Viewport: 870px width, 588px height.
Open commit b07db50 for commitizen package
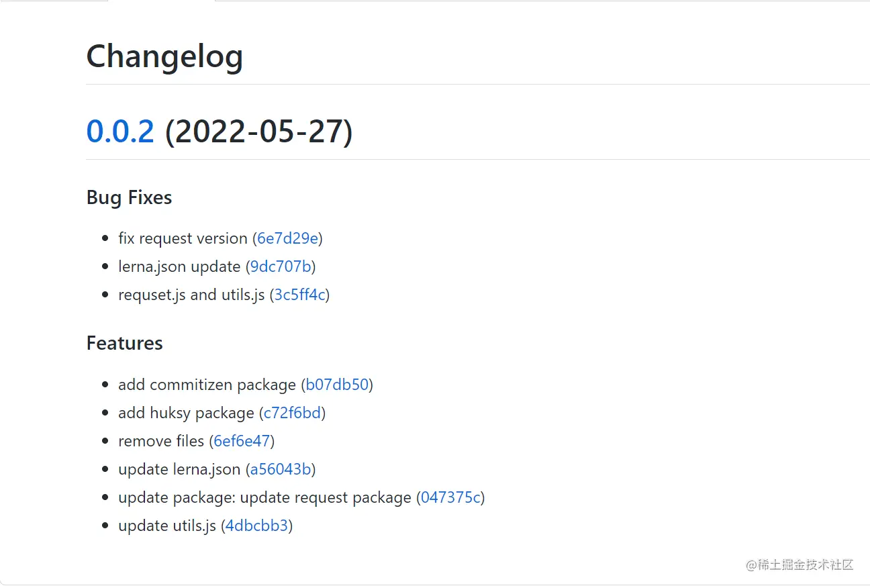pyautogui.click(x=337, y=385)
